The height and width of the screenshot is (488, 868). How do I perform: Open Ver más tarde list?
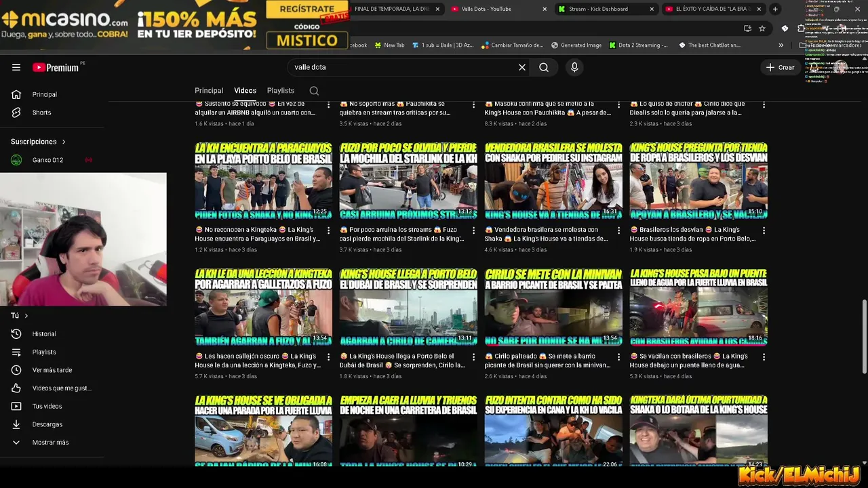click(x=52, y=370)
